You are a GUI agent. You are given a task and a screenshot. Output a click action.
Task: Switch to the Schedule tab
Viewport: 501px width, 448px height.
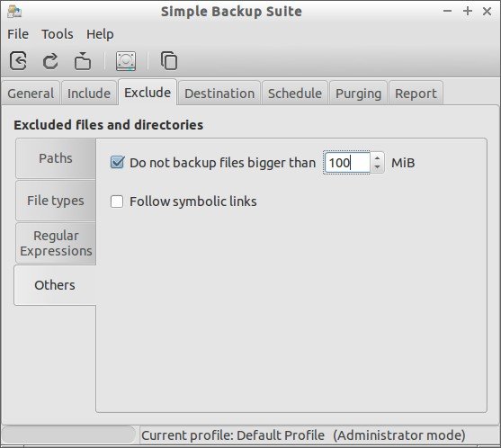(x=295, y=93)
